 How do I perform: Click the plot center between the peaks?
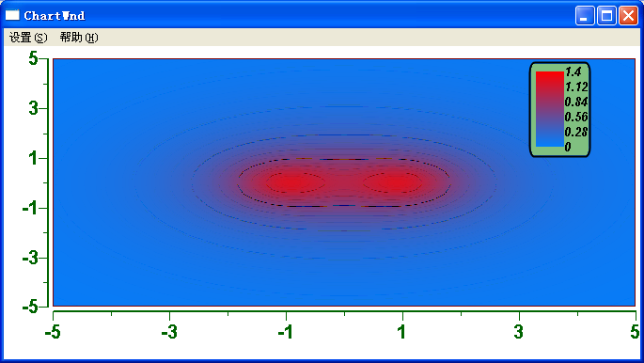pos(344,182)
